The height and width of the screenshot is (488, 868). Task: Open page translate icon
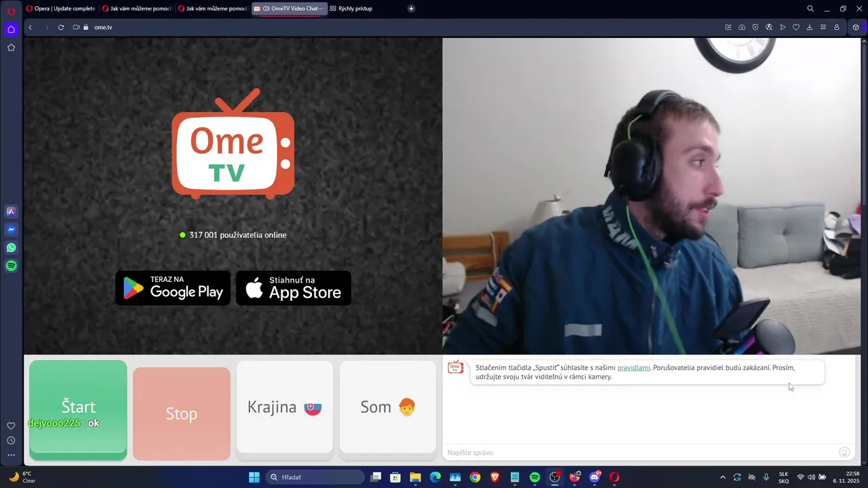pos(769,27)
